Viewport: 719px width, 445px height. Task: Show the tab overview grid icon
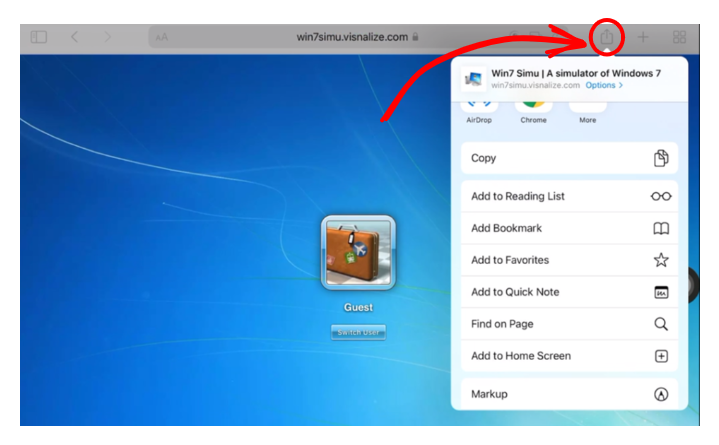pos(679,37)
